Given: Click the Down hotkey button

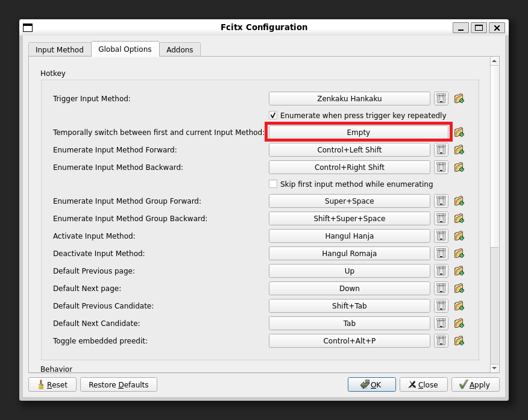Looking at the screenshot, I should [350, 289].
